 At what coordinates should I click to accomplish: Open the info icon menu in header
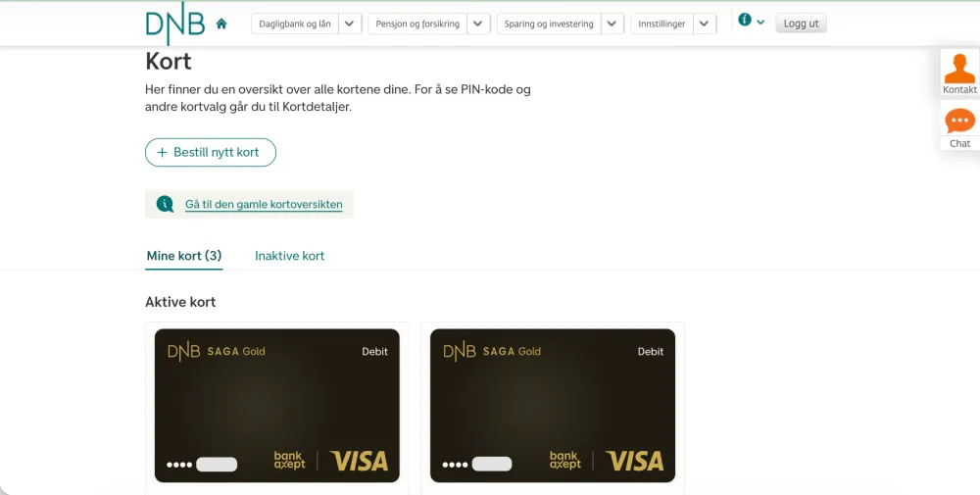coord(751,21)
